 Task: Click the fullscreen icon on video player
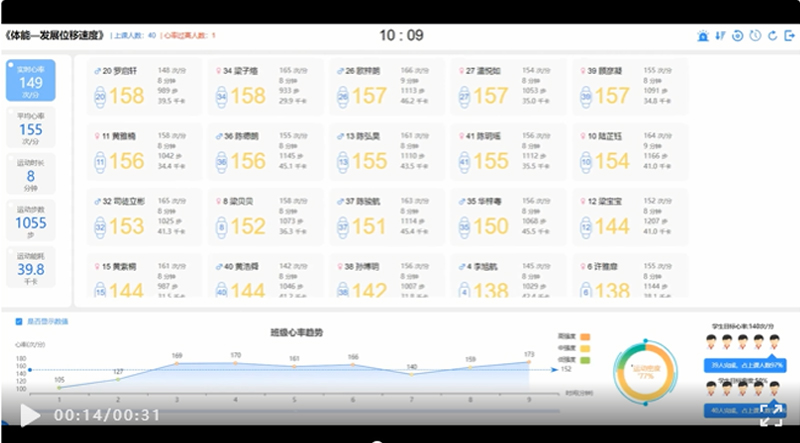coord(771,414)
